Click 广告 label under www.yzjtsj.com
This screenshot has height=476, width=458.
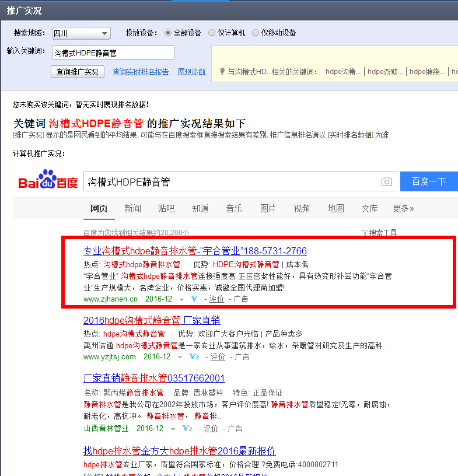pyautogui.click(x=242, y=356)
